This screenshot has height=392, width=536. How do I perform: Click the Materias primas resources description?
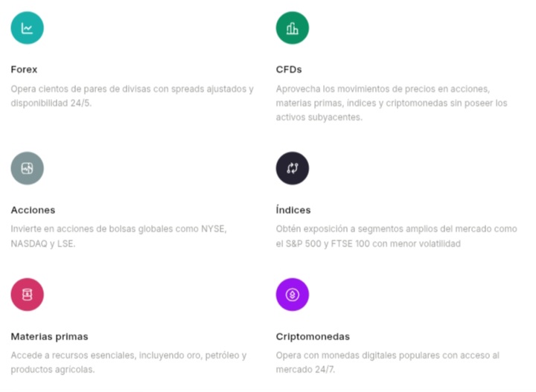point(128,362)
